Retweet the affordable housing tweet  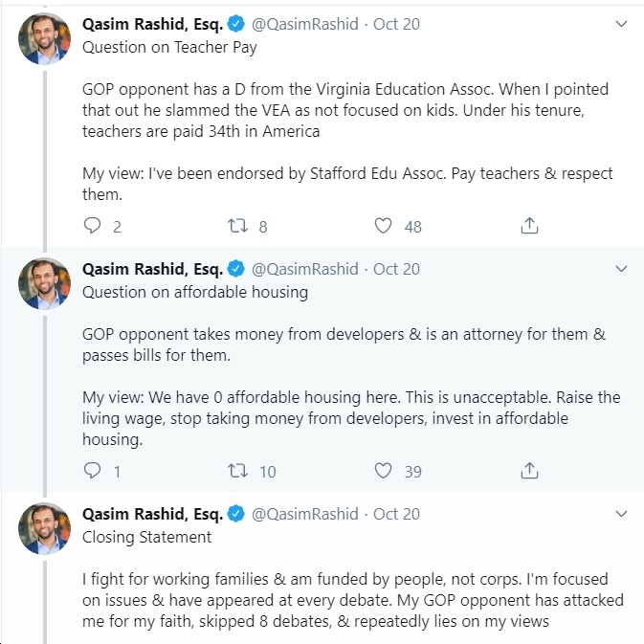238,471
